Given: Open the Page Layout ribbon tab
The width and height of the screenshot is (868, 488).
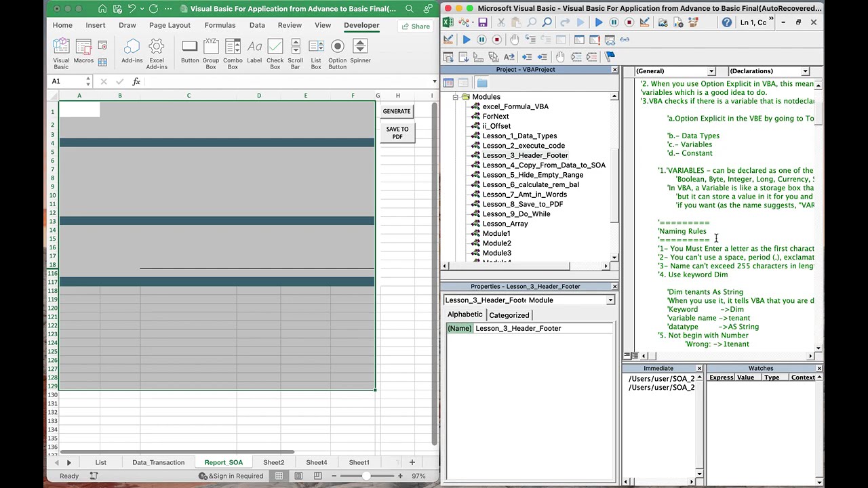Looking at the screenshot, I should pos(170,25).
